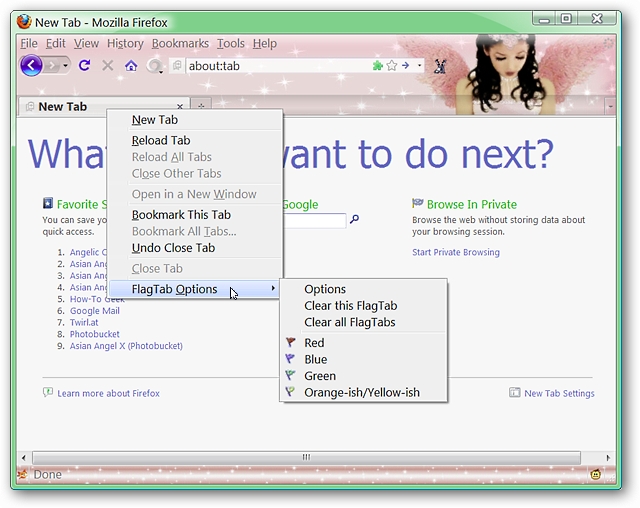Click the blue Go arrow in address bar
This screenshot has height=508, width=640.
pyautogui.click(x=405, y=65)
